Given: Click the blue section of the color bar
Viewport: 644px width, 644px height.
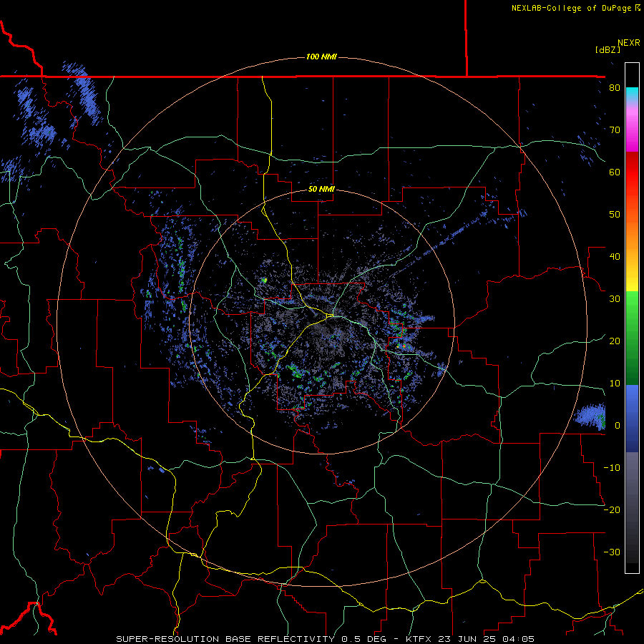Looking at the screenshot, I should coord(632,419).
